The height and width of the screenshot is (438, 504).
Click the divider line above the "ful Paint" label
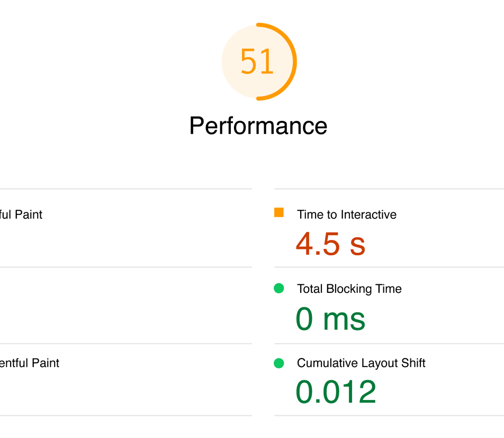coord(125,189)
